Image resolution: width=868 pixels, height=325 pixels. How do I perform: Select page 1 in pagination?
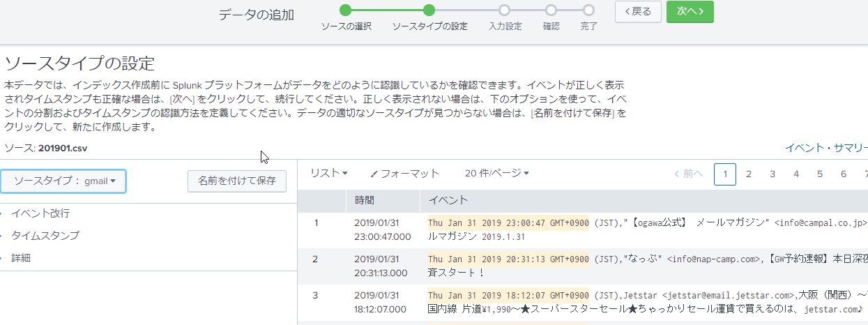[725, 174]
